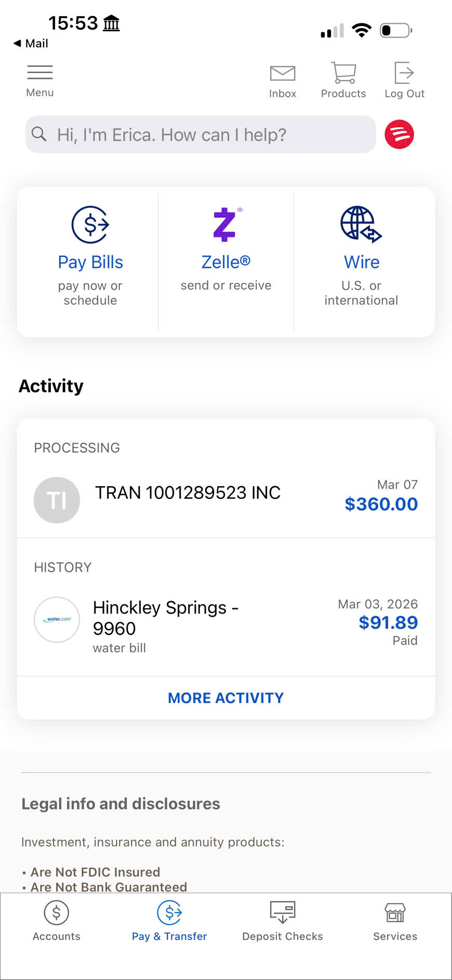Tap the $360.00 processing amount
This screenshot has height=980, width=452.
[381, 504]
